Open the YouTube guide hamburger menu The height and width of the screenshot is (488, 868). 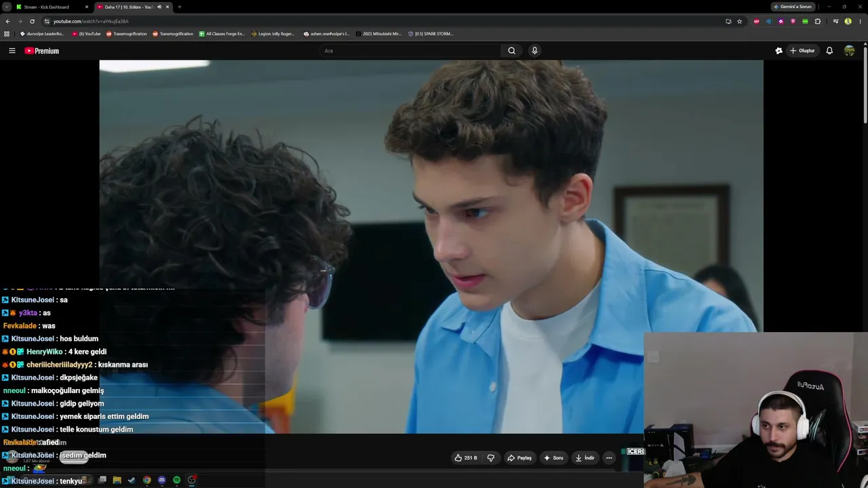[x=12, y=51]
